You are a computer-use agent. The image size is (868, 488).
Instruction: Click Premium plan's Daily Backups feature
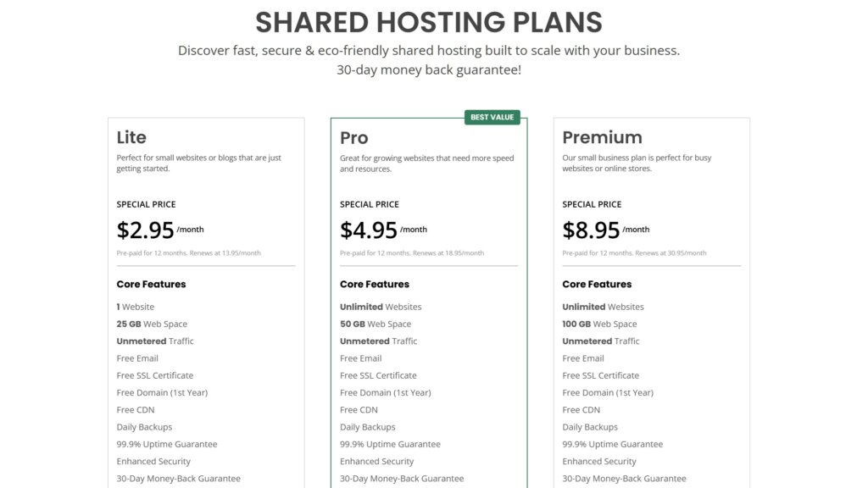tap(590, 427)
